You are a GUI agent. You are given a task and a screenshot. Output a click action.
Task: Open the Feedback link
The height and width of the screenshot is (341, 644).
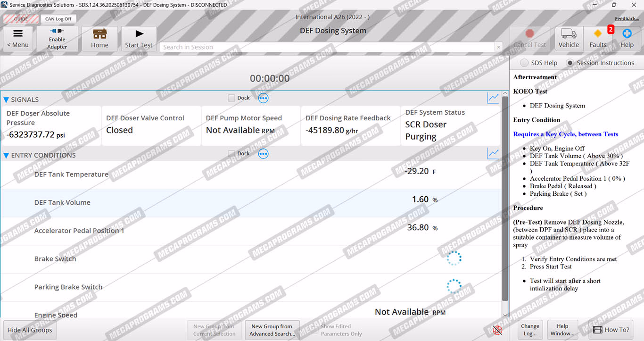[627, 19]
